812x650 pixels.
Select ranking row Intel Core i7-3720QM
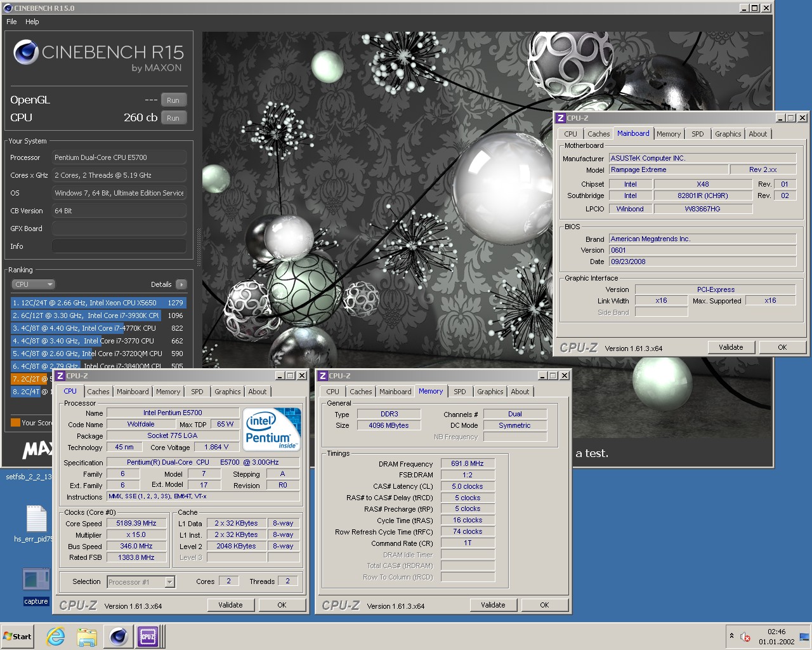[98, 354]
